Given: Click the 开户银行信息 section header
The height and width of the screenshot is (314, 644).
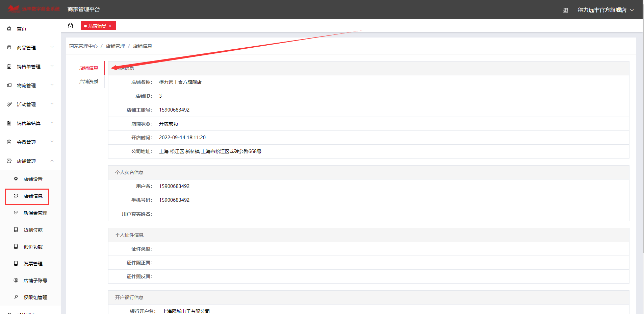Looking at the screenshot, I should click(x=368, y=297).
